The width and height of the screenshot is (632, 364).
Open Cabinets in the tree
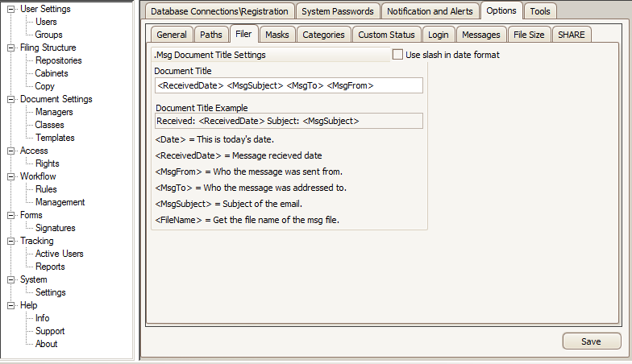(52, 73)
